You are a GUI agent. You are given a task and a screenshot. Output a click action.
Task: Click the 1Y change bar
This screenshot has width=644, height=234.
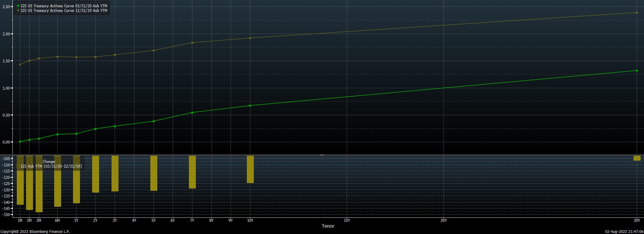[76, 179]
